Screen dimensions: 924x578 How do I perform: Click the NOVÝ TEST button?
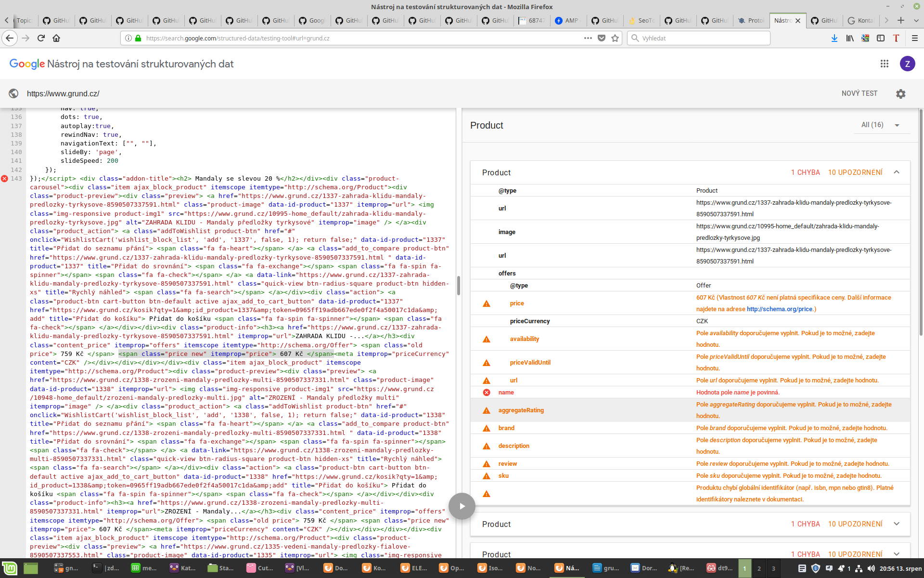coord(859,93)
